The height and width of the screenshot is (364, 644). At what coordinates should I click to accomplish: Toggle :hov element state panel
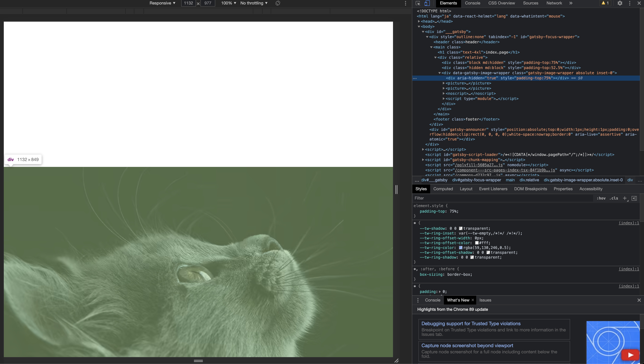(x=601, y=198)
